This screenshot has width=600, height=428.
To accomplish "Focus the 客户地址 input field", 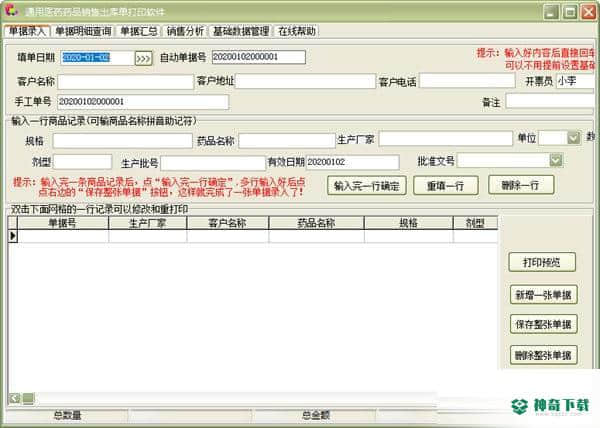I will coord(305,81).
